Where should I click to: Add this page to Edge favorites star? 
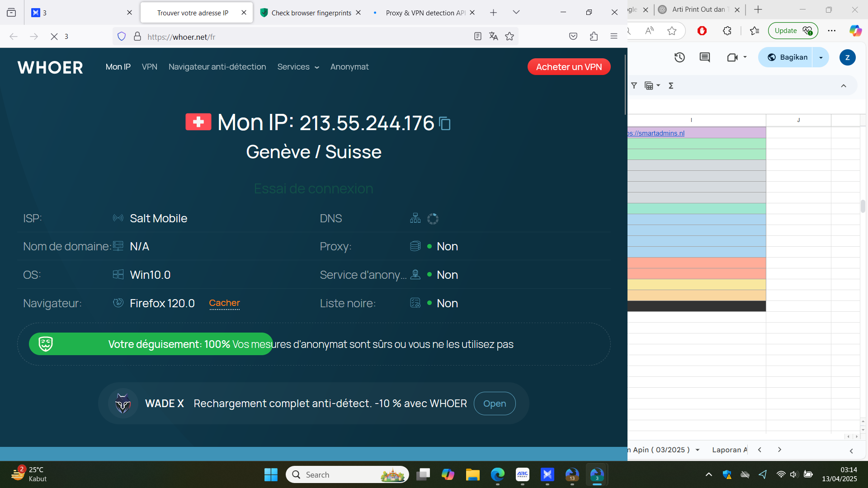click(x=672, y=31)
